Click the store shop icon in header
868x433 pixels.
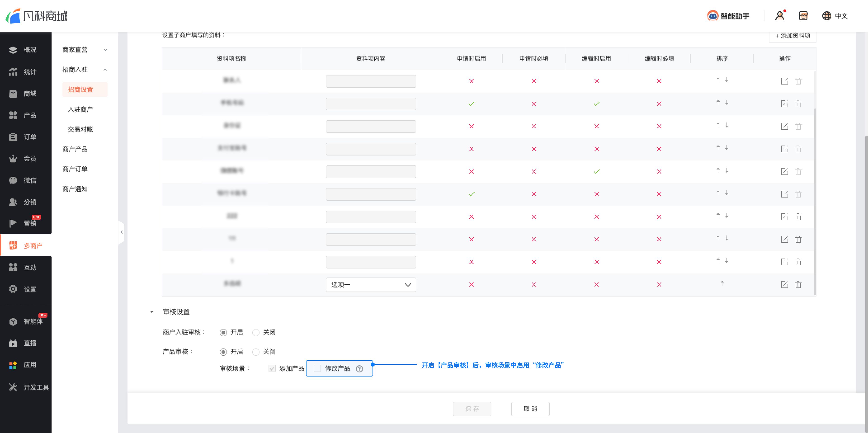803,16
